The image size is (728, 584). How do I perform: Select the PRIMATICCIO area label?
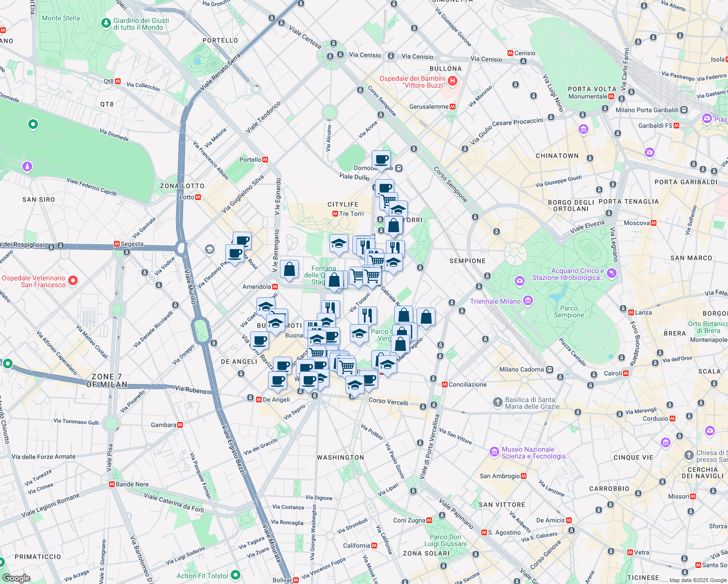[x=38, y=557]
